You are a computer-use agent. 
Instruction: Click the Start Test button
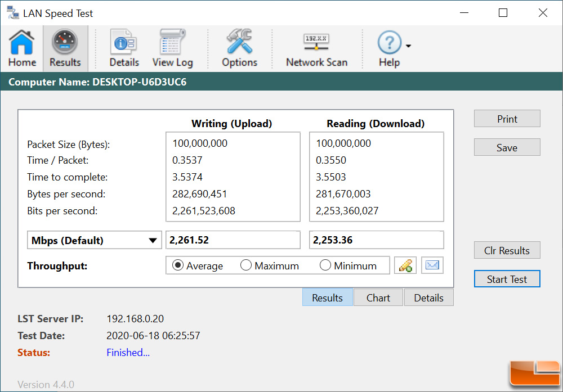pos(507,278)
